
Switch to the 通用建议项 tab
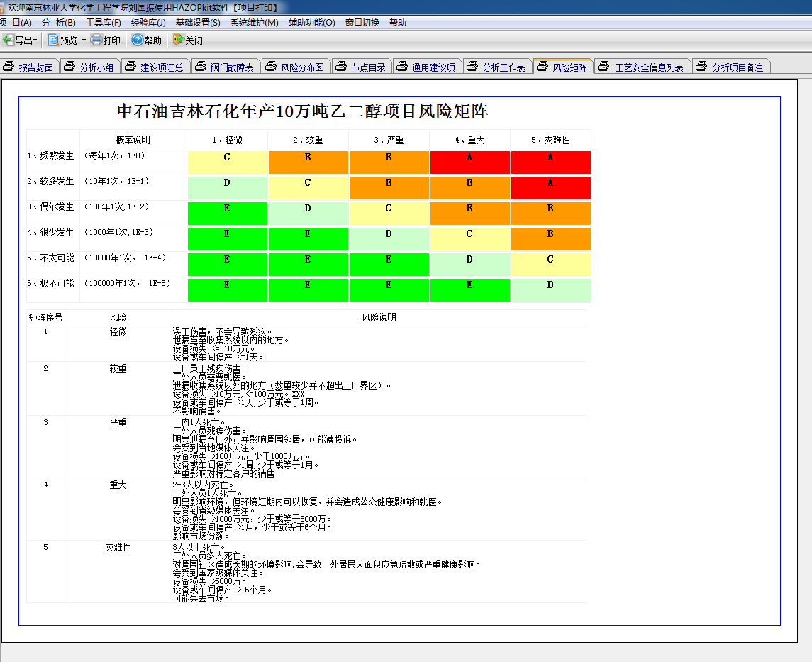pyautogui.click(x=428, y=67)
